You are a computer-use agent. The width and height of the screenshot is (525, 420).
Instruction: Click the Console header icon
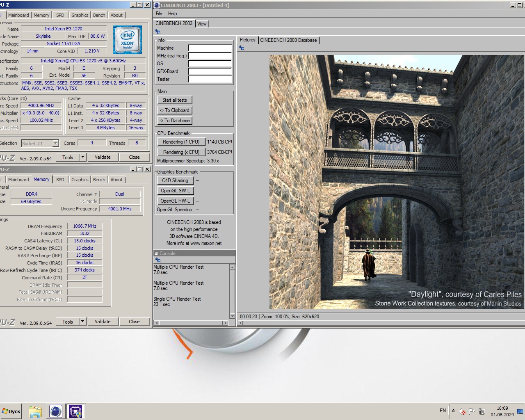click(156, 253)
